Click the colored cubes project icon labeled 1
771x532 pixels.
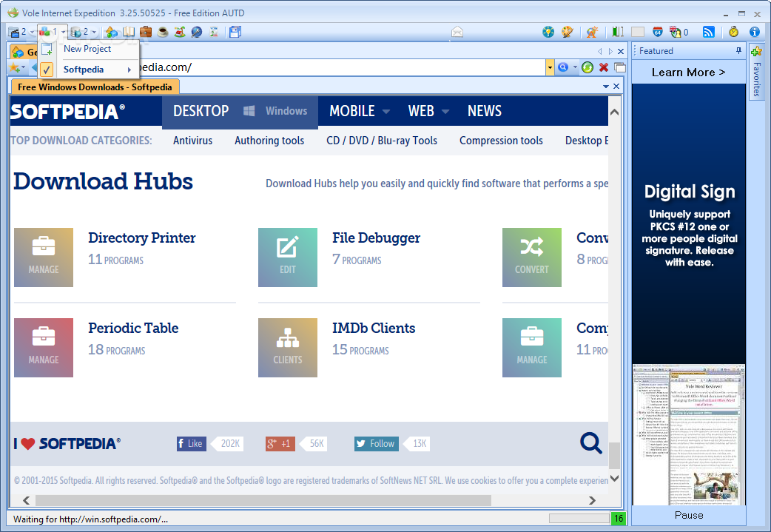click(44, 32)
